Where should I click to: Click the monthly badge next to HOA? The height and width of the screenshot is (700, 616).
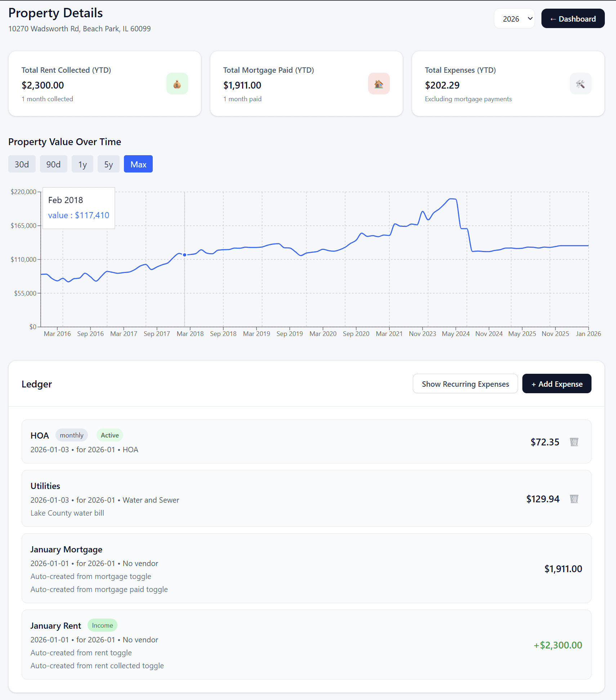[71, 435]
